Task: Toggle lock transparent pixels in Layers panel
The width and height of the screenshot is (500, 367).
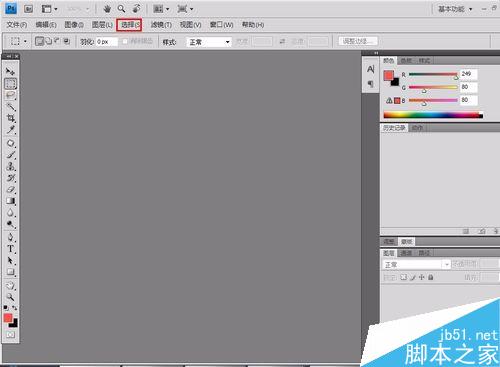Action: (404, 277)
